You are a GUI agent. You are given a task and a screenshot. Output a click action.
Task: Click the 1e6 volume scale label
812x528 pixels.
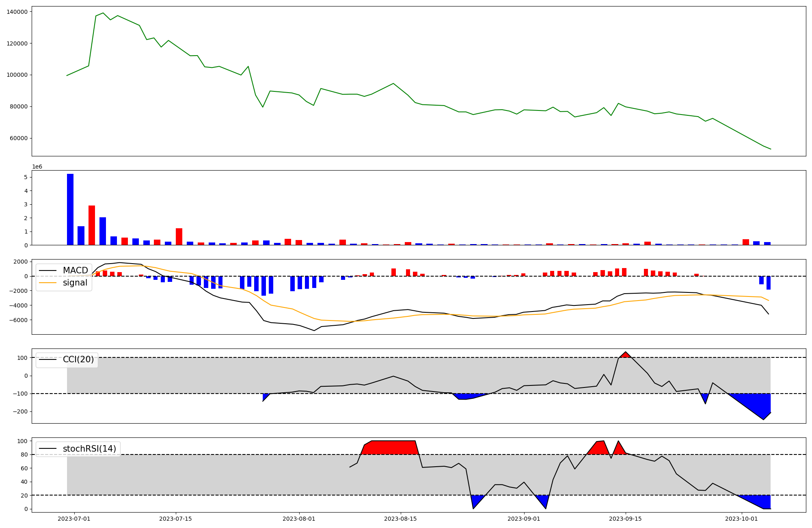tap(37, 167)
